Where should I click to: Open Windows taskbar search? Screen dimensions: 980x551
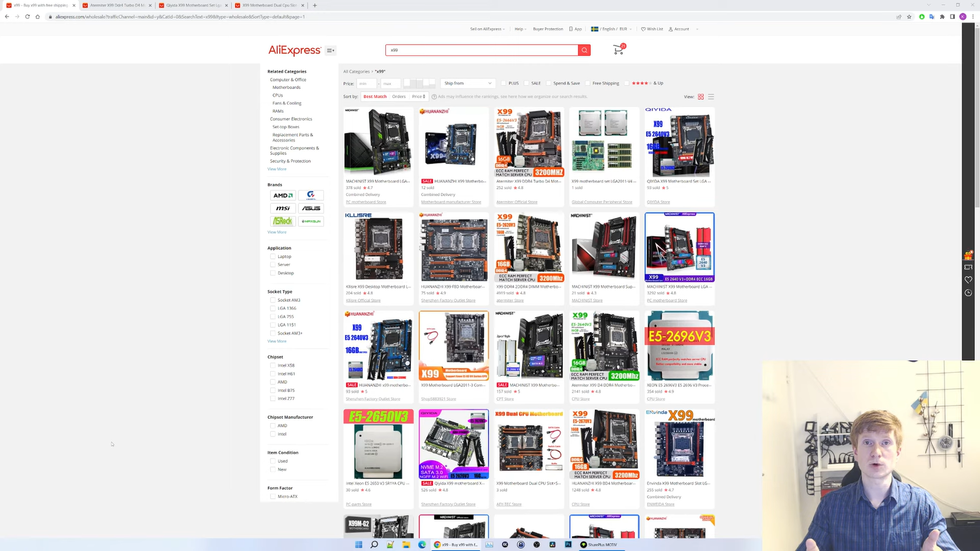point(374,544)
